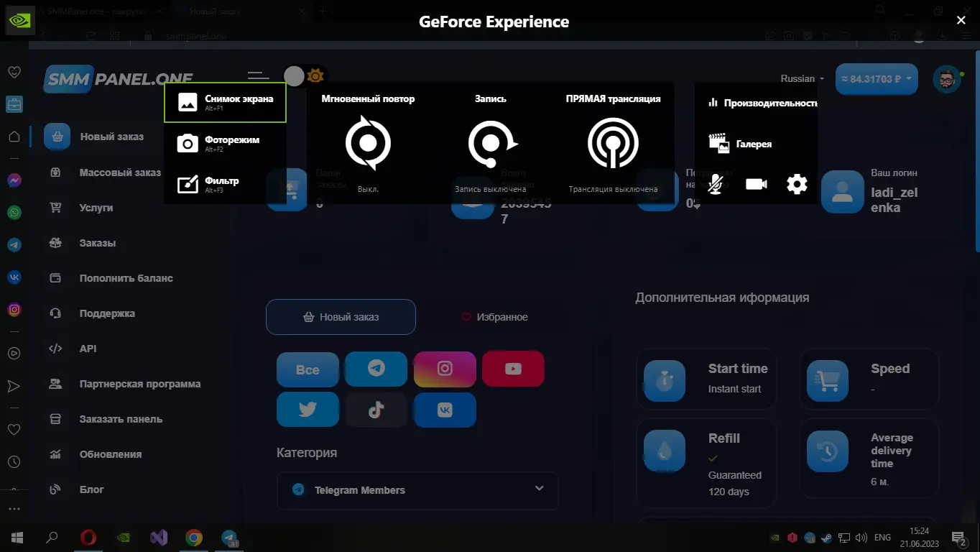The width and height of the screenshot is (980, 552).
Task: Filter services by Twitter icon
Action: [x=308, y=410]
